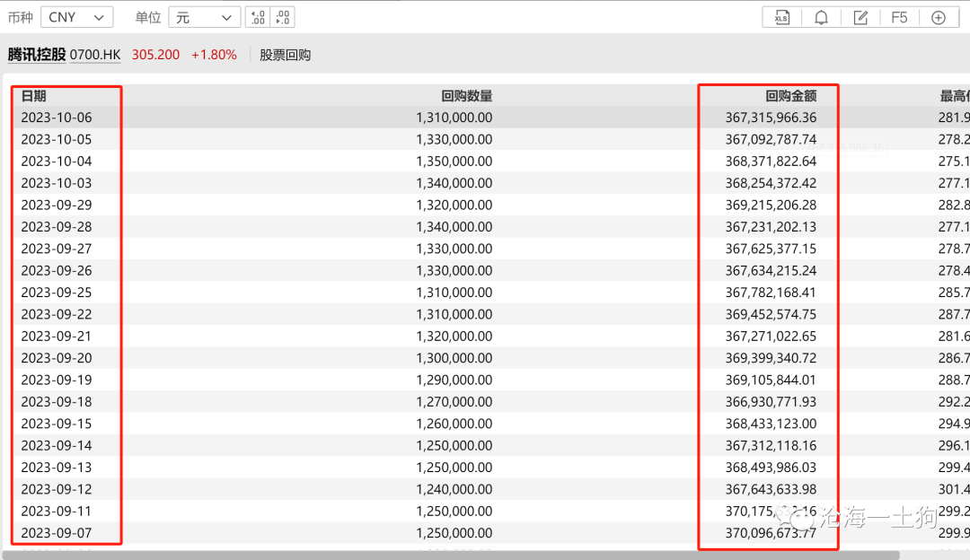The height and width of the screenshot is (560, 970).
Task: Select the 股票回购 tab label
Action: pyautogui.click(x=286, y=55)
